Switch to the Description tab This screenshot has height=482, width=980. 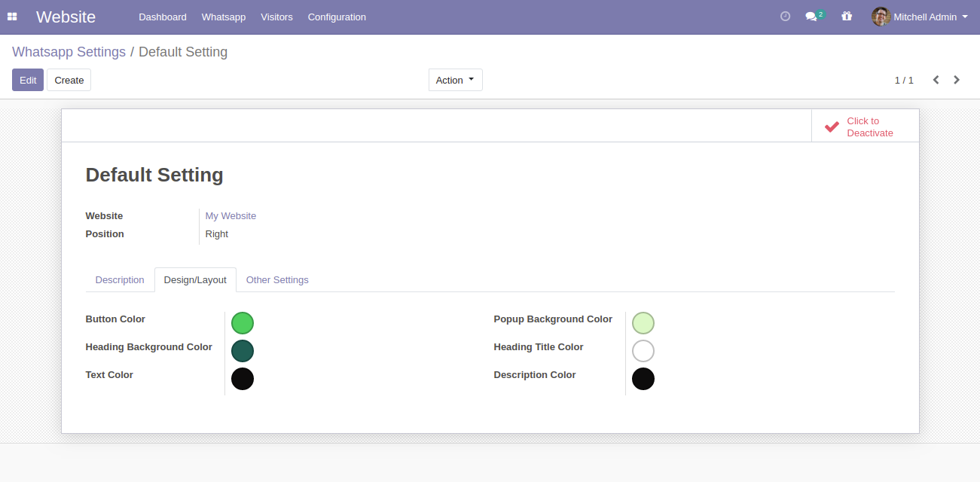point(120,279)
